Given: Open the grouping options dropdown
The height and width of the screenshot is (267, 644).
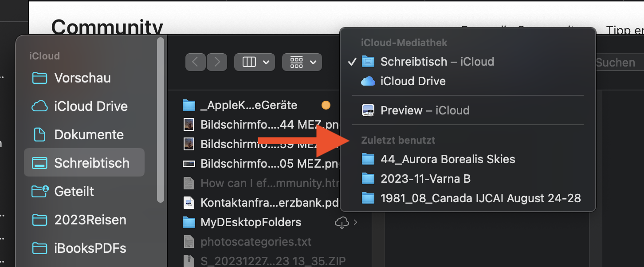Looking at the screenshot, I should point(302,62).
